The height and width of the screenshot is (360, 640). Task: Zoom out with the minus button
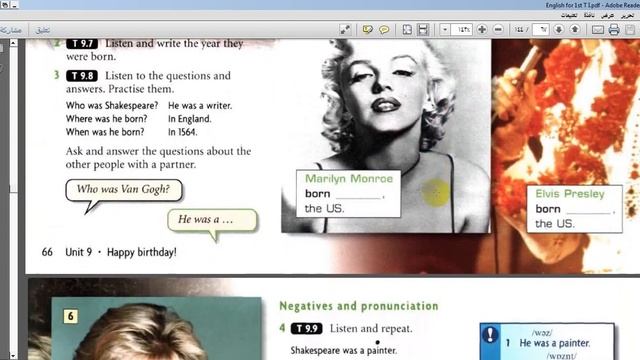498,29
